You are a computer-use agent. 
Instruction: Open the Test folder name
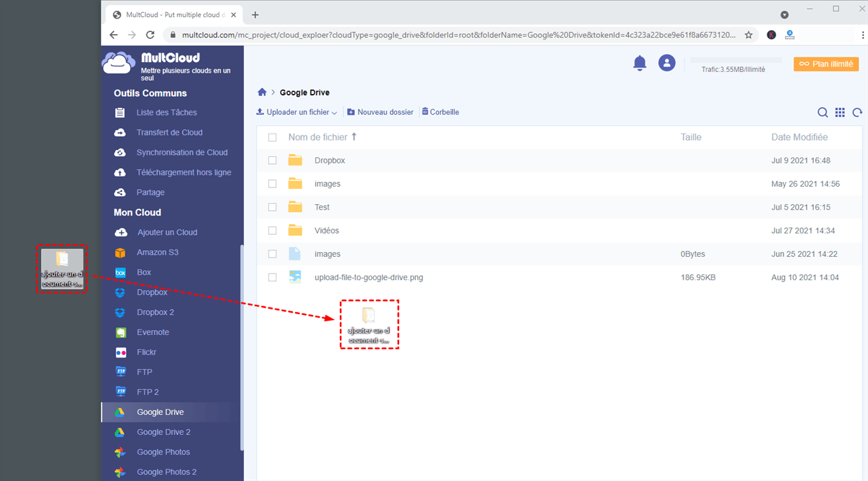tap(322, 207)
